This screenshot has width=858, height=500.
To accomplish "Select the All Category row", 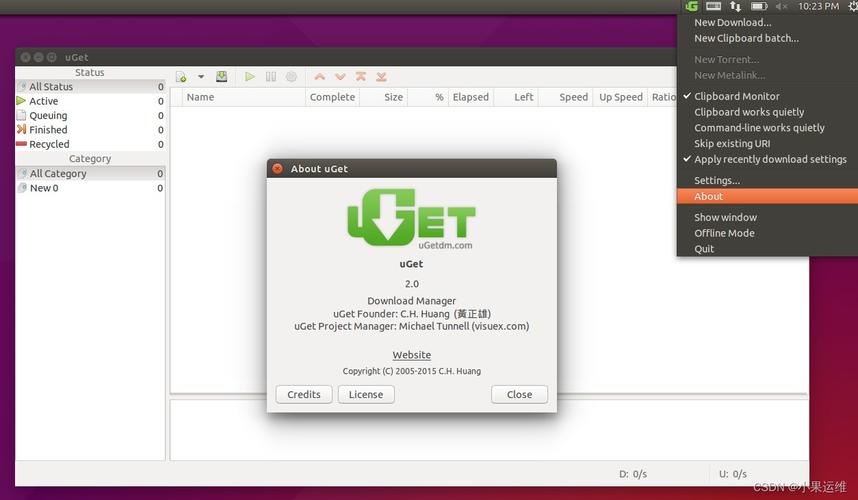I will pos(90,173).
